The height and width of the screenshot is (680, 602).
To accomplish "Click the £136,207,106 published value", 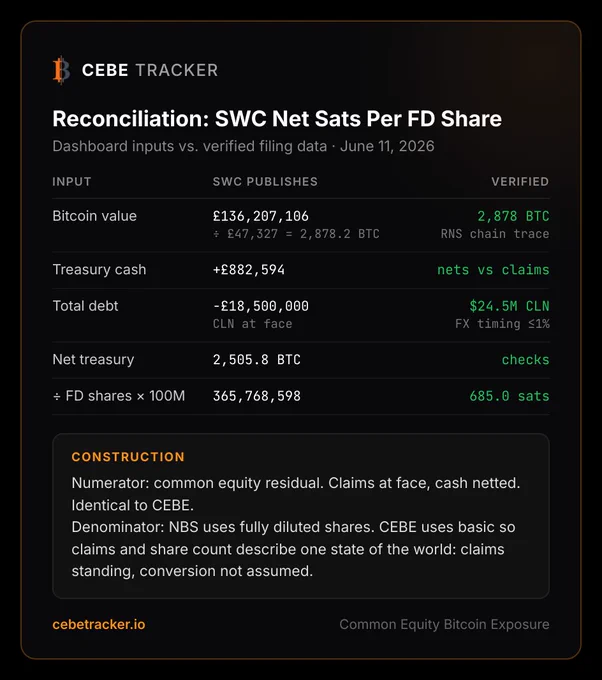I will coord(261,216).
